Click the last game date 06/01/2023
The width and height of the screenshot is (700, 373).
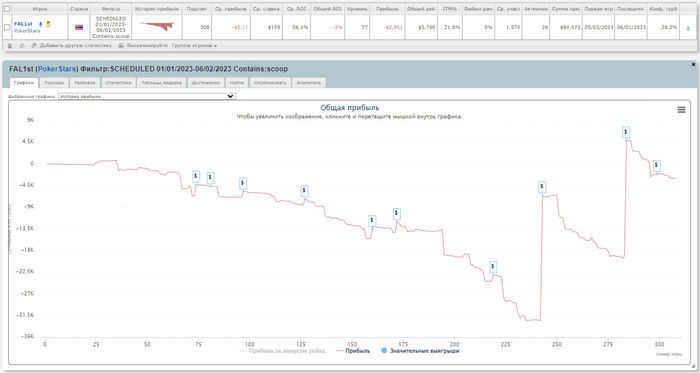click(631, 27)
